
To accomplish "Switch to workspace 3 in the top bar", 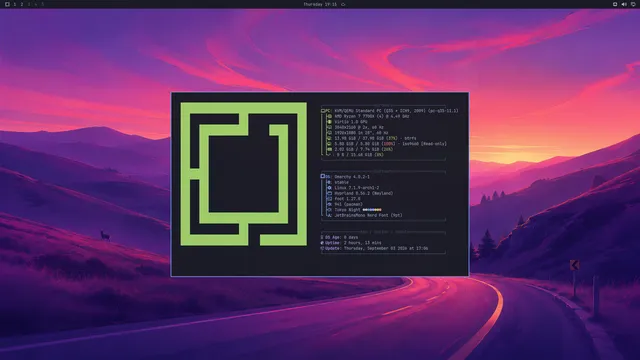I will [x=29, y=4].
